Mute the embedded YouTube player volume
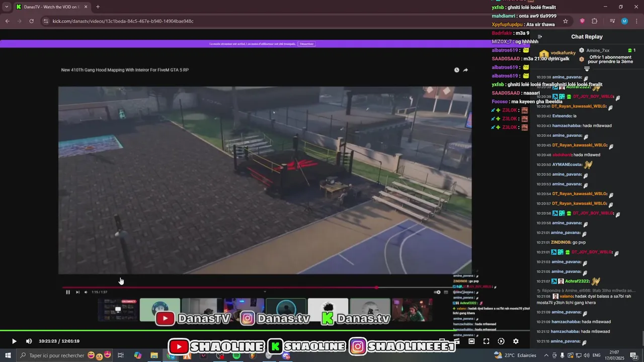 (x=86, y=292)
